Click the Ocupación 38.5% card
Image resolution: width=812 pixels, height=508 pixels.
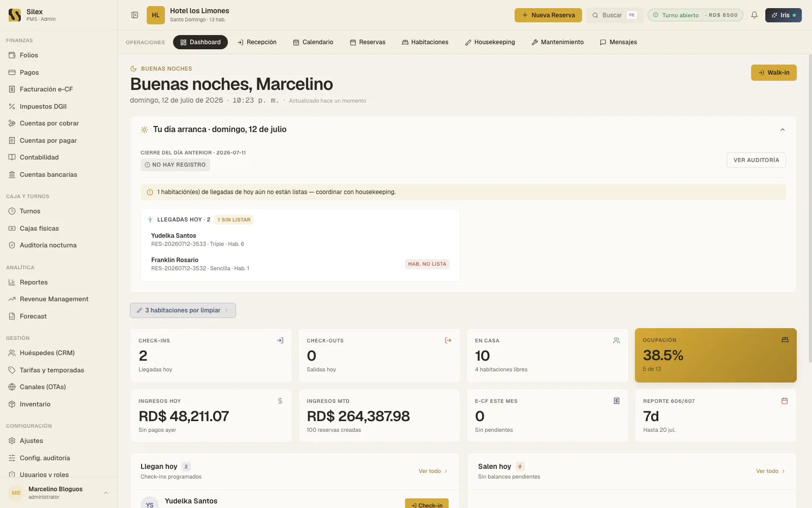tap(716, 355)
